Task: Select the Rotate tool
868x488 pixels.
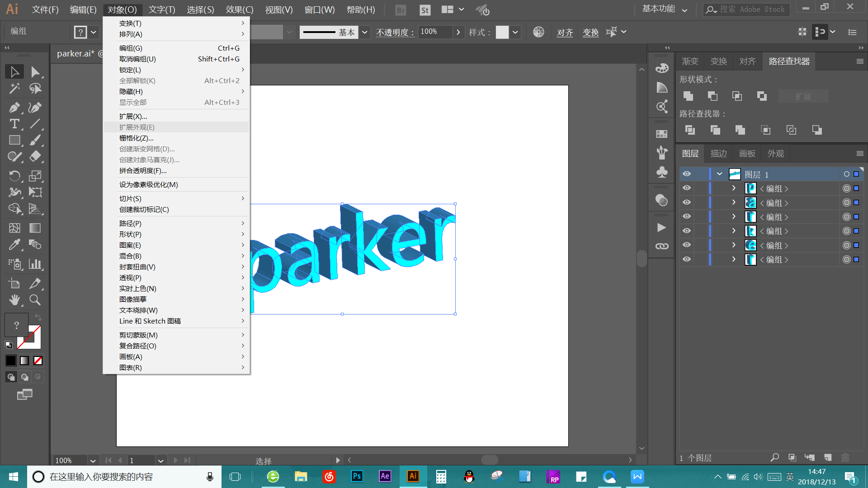Action: coord(14,176)
